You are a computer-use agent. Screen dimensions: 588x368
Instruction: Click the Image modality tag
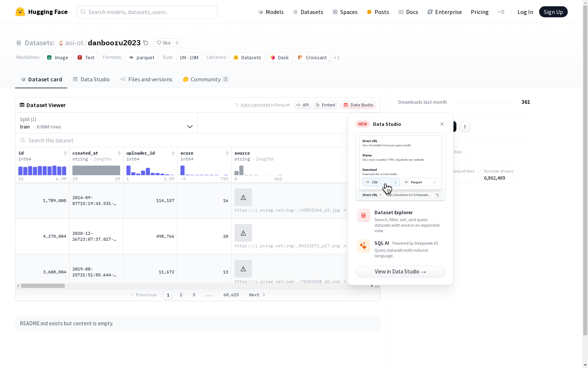tap(58, 57)
